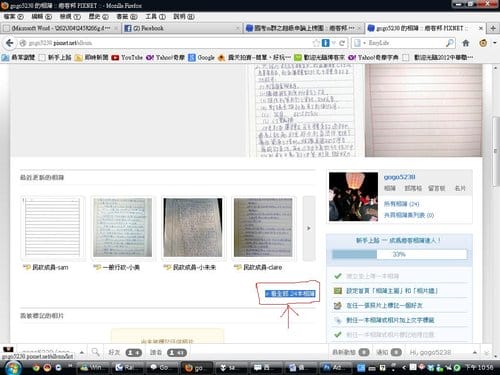Close the active PIXNET album tab
This screenshot has height=375, width=500.
(481, 28)
